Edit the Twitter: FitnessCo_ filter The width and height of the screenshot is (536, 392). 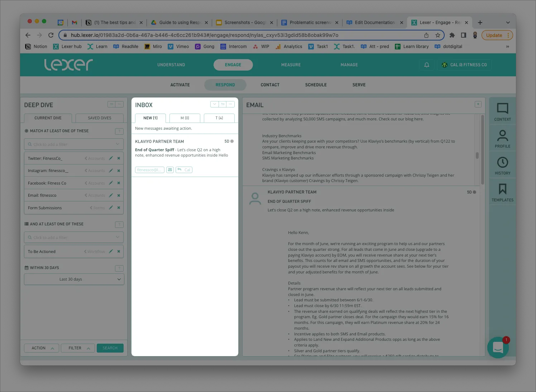coord(111,158)
